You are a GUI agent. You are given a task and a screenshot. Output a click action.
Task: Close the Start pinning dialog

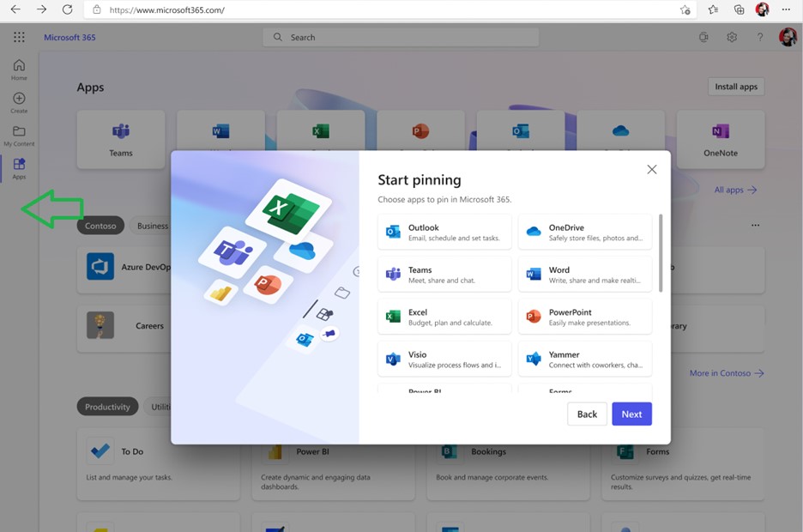(651, 170)
